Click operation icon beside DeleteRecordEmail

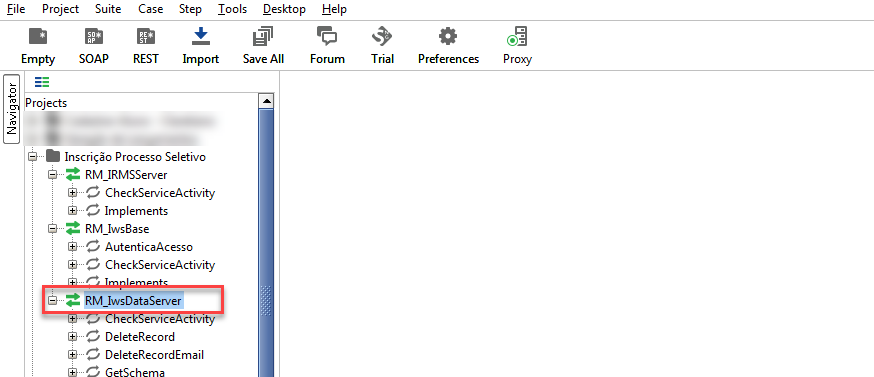click(x=93, y=355)
